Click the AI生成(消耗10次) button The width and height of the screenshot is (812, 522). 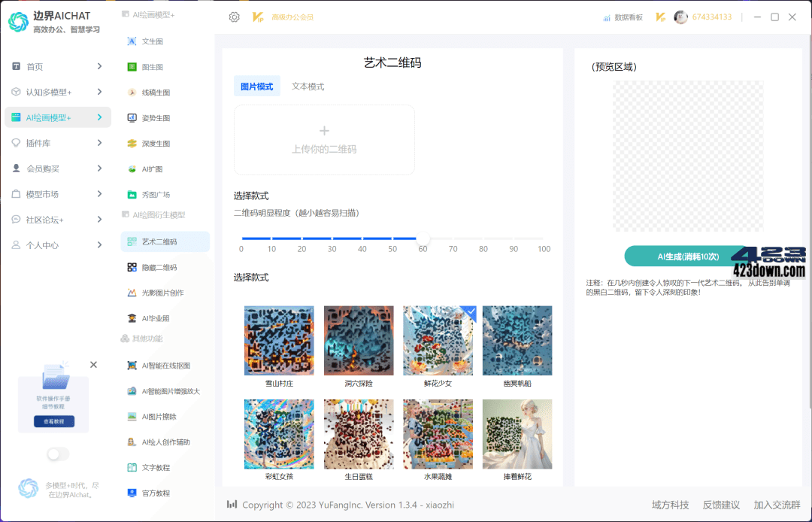pos(687,256)
